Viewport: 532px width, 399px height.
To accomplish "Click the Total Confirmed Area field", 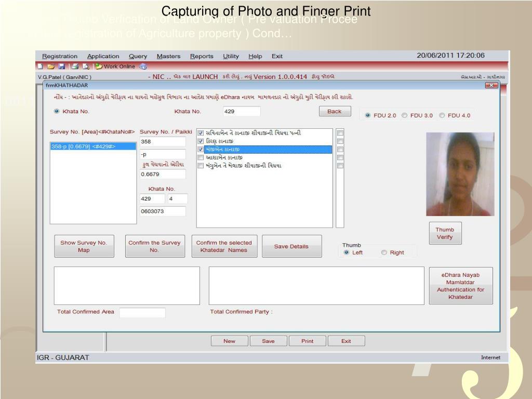I will click(x=142, y=312).
